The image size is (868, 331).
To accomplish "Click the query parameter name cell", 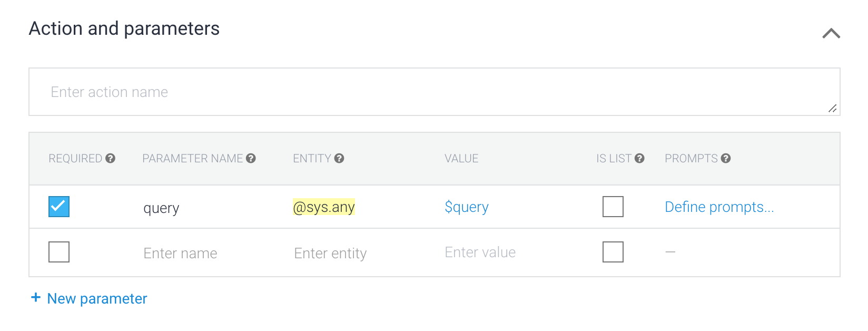I will point(161,208).
